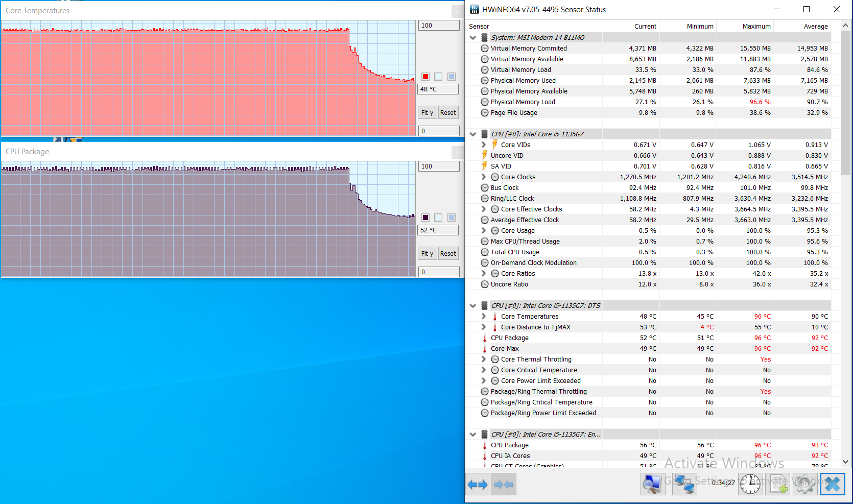Click Fit y in Core Temperatures graph
The width and height of the screenshot is (853, 504).
tap(428, 112)
